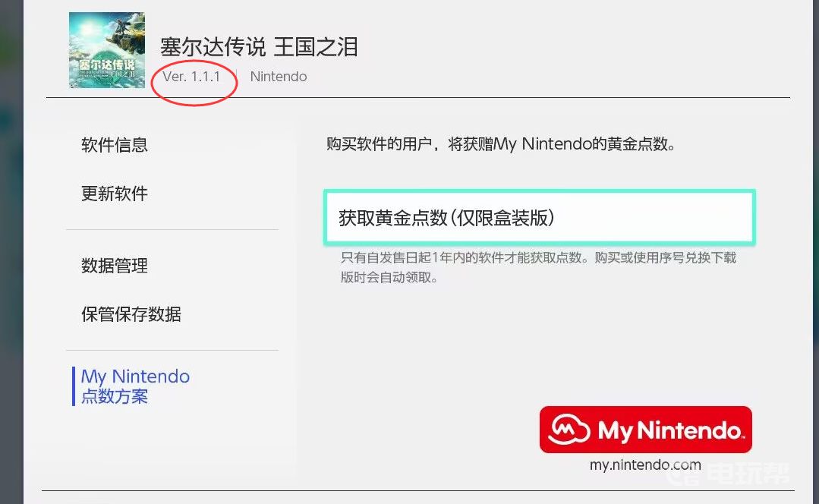Open the 软件信息 menu item
This screenshot has width=819, height=504.
(115, 145)
